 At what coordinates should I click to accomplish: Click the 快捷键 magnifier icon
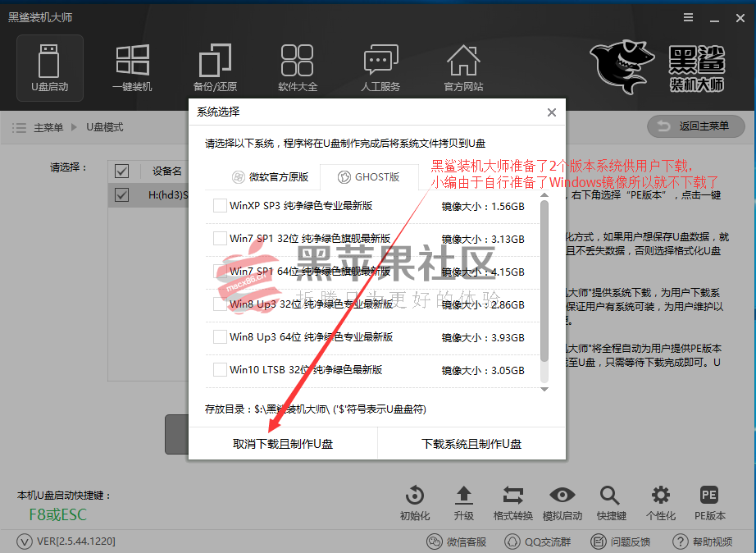[x=610, y=496]
